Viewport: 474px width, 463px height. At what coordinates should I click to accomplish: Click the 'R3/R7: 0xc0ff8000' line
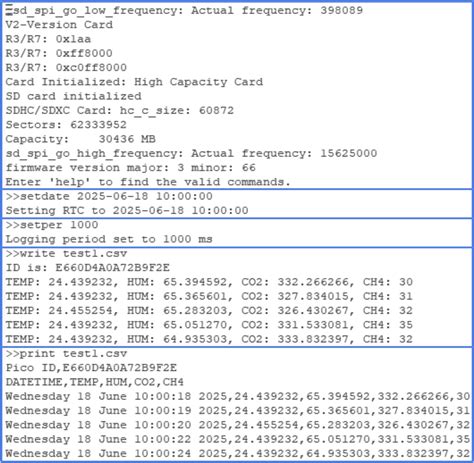[66, 68]
